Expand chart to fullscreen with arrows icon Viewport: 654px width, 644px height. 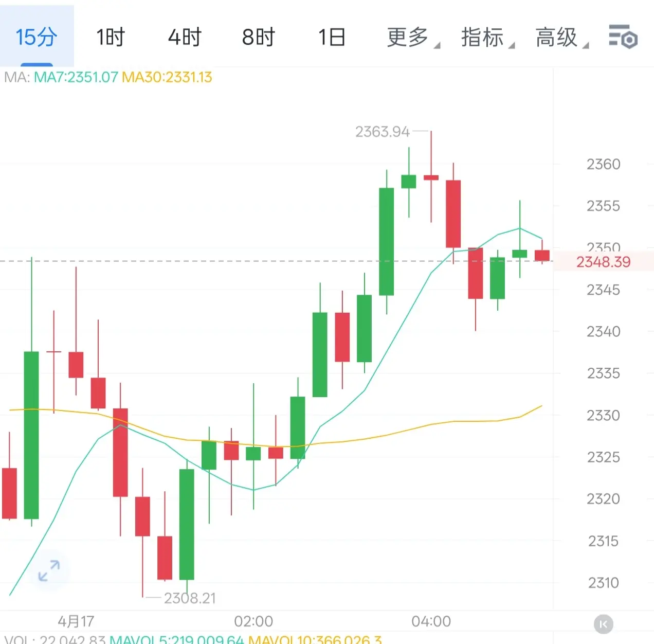[x=49, y=570]
